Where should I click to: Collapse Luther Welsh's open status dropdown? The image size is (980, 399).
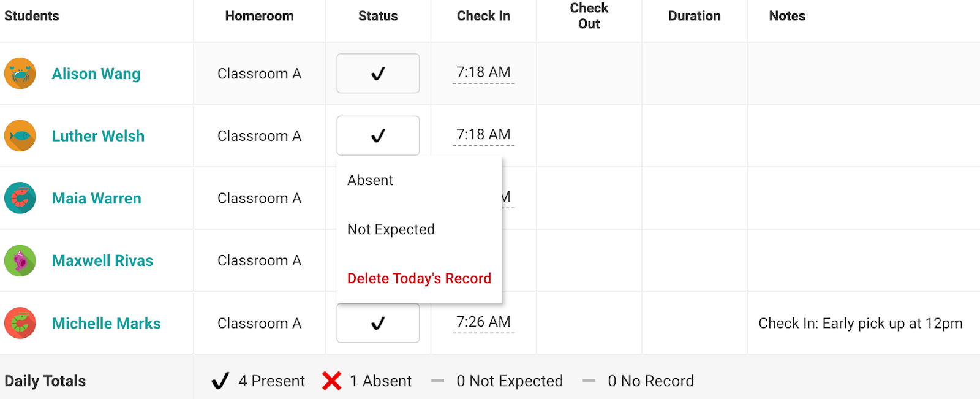[x=378, y=135]
